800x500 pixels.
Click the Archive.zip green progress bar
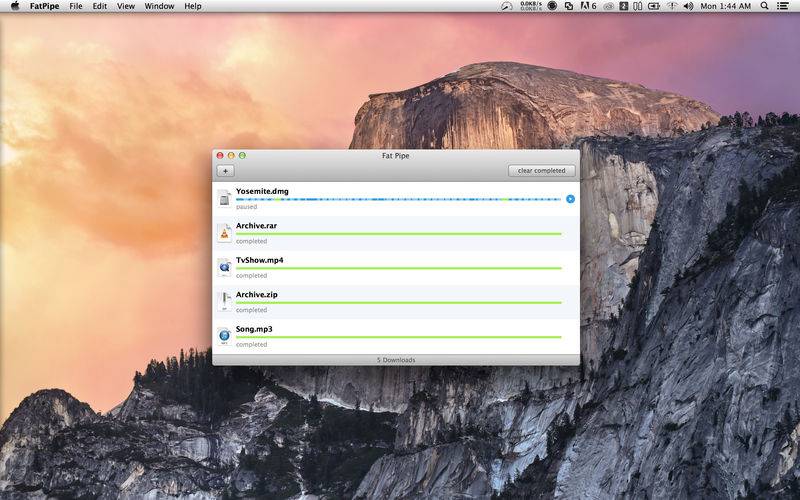click(398, 303)
